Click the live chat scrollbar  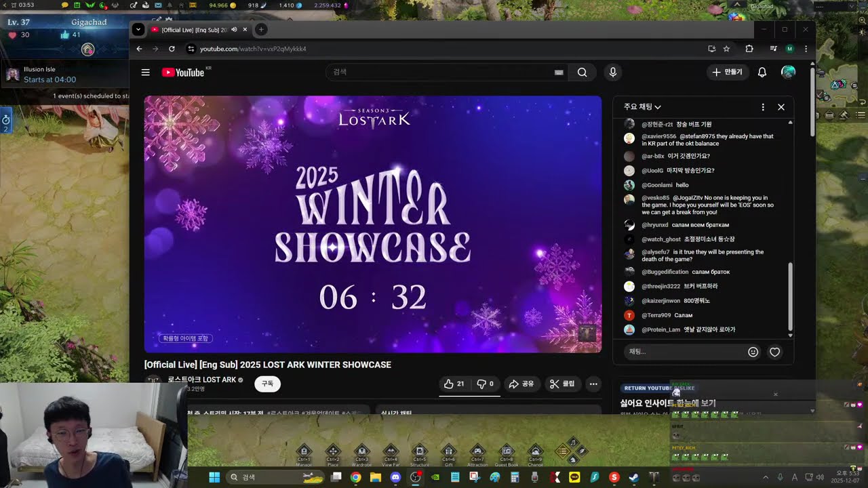coord(790,297)
